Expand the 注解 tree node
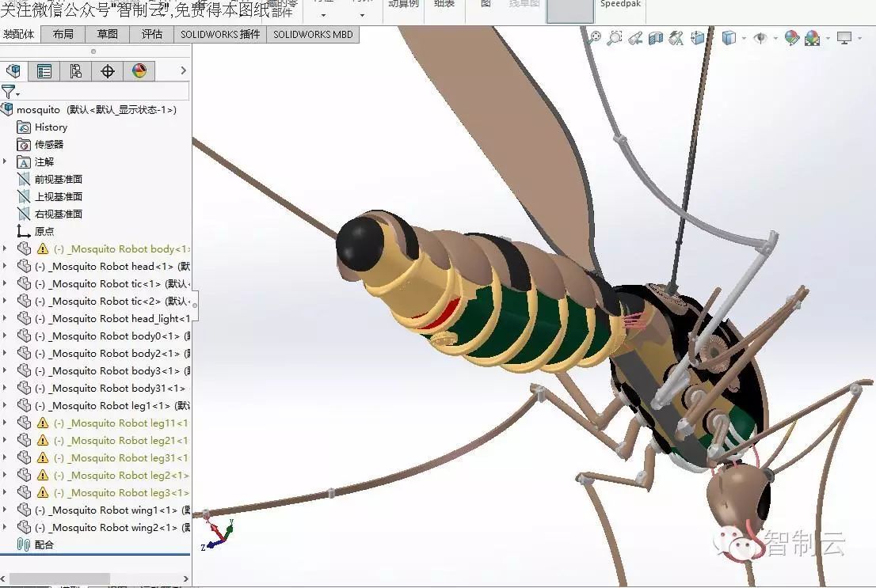The width and height of the screenshot is (876, 588). (x=5, y=161)
